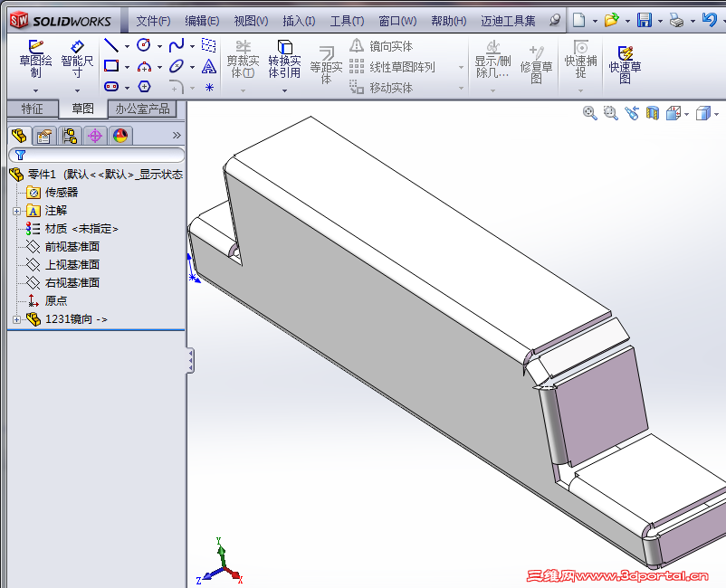Click Zoom to Fit in view toolbar
This screenshot has width=726, height=588.
pos(590,113)
